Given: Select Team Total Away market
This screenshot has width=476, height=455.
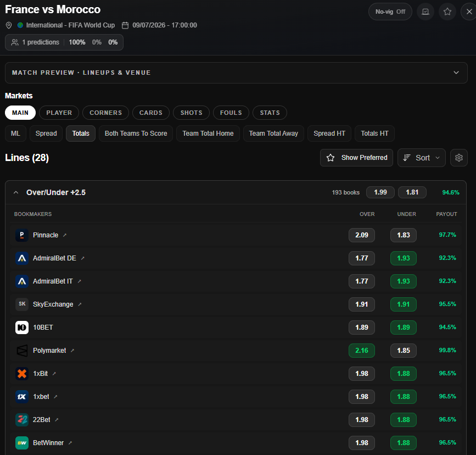Looking at the screenshot, I should click(273, 134).
